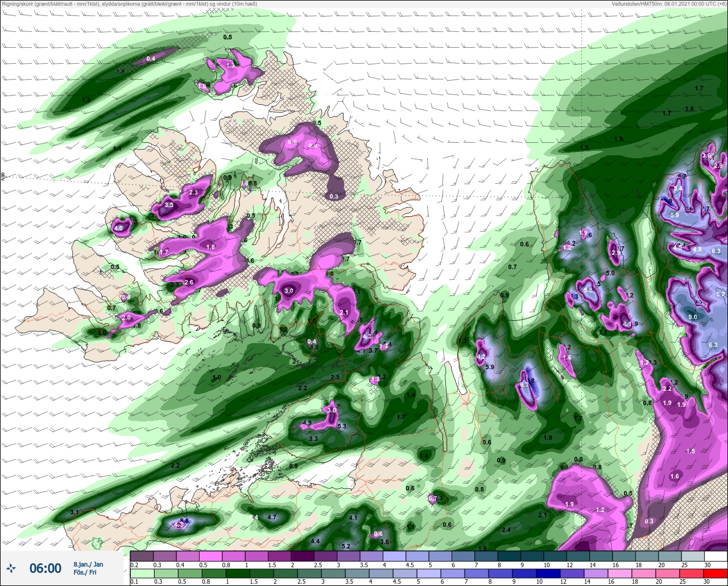728x586 pixels.
Task: Click the 3.1 precipitation value on map
Action: 74,512
